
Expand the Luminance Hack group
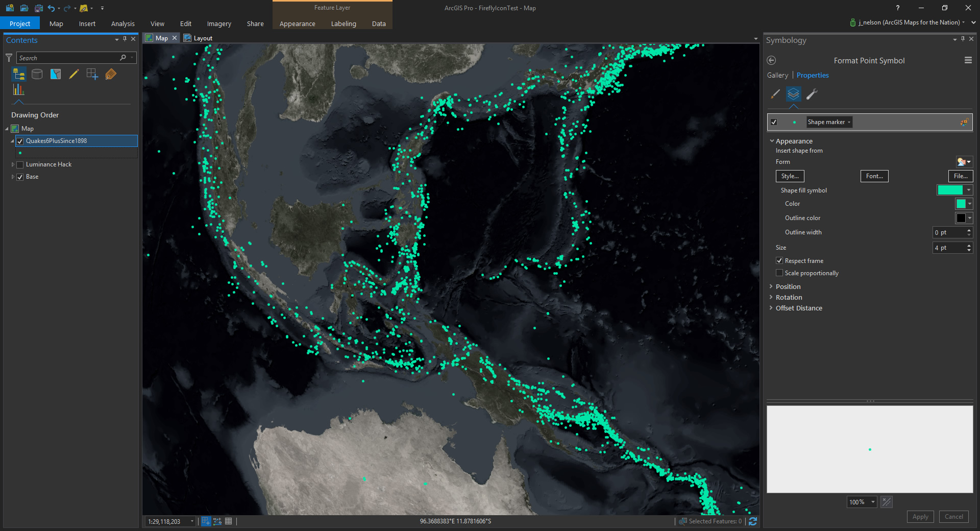[13, 164]
